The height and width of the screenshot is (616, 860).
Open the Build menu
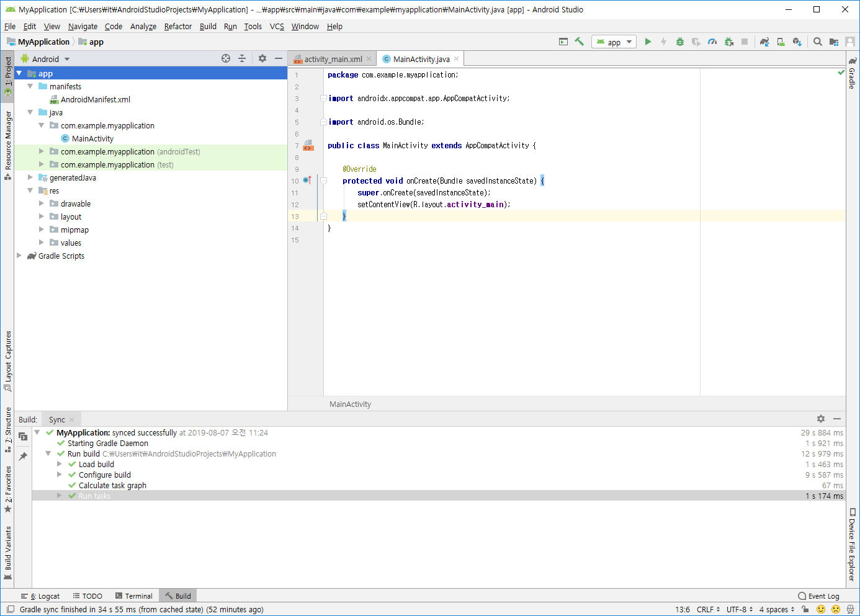[x=208, y=26]
